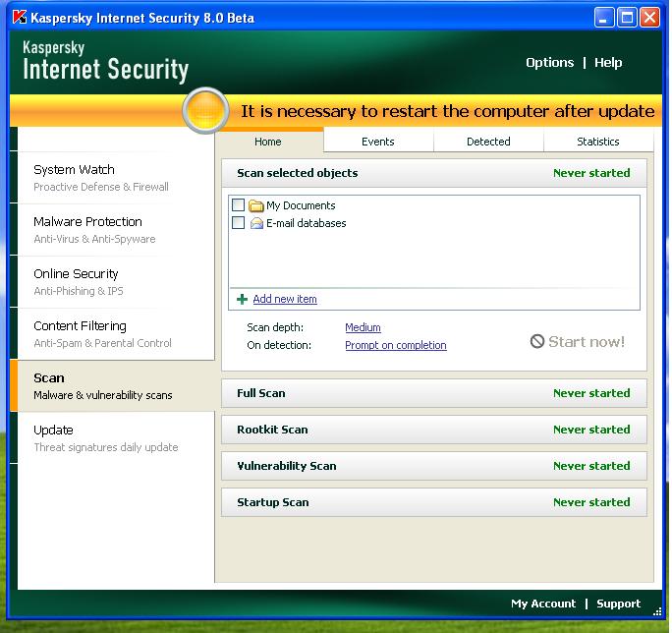Viewport: 672px width, 633px height.
Task: Expand the Rootkit Scan section
Action: coord(433,430)
